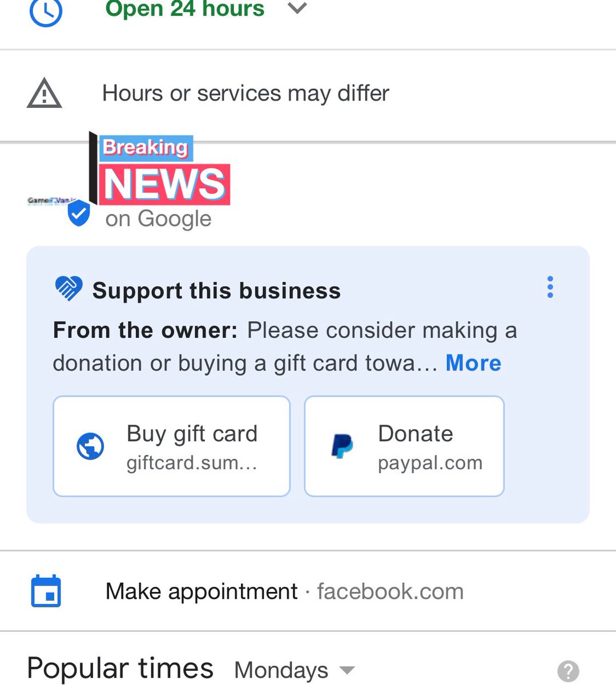This screenshot has width=616, height=685.
Task: Click the blue verified shield badge
Action: (x=79, y=213)
